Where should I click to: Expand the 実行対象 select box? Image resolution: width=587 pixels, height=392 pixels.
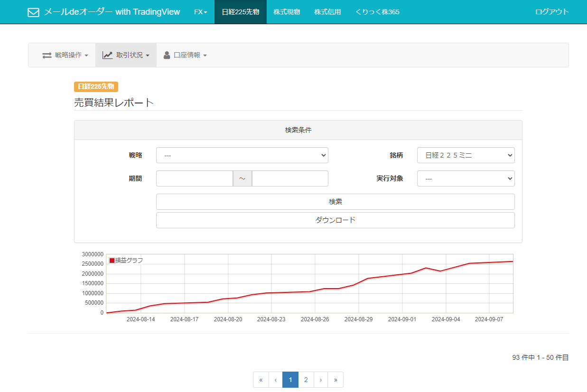466,178
